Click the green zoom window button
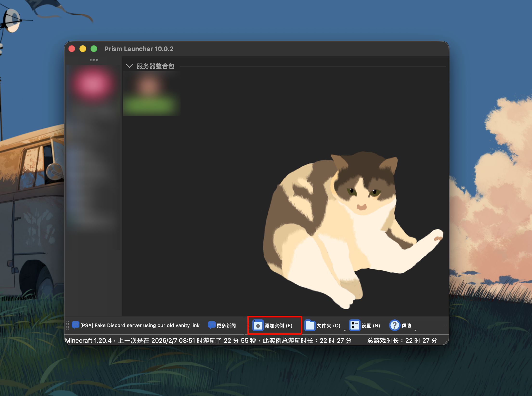Screen dimensions: 532x396 coord(94,49)
